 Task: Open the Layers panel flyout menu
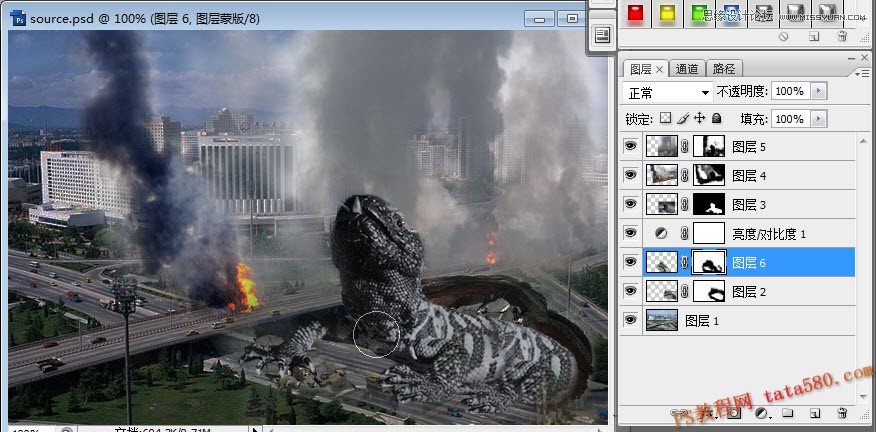(x=863, y=73)
